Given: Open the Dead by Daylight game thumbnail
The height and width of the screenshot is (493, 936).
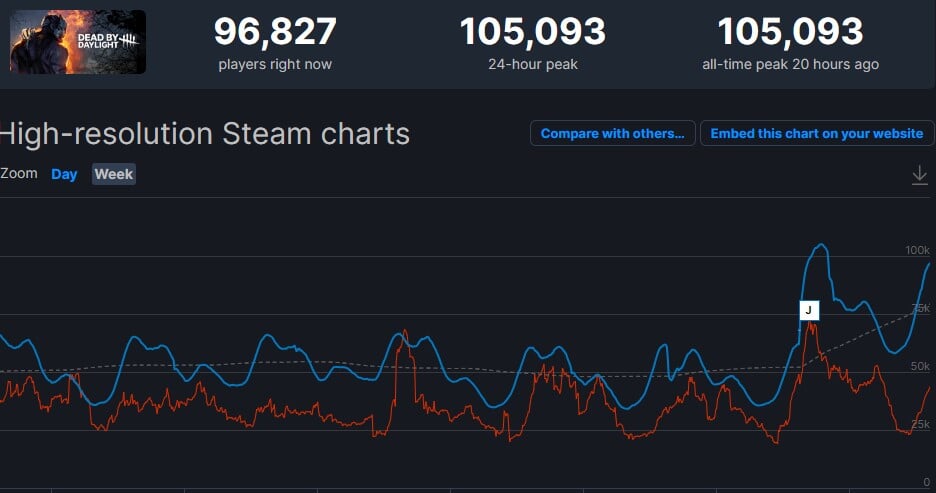Looking at the screenshot, I should pos(78,42).
